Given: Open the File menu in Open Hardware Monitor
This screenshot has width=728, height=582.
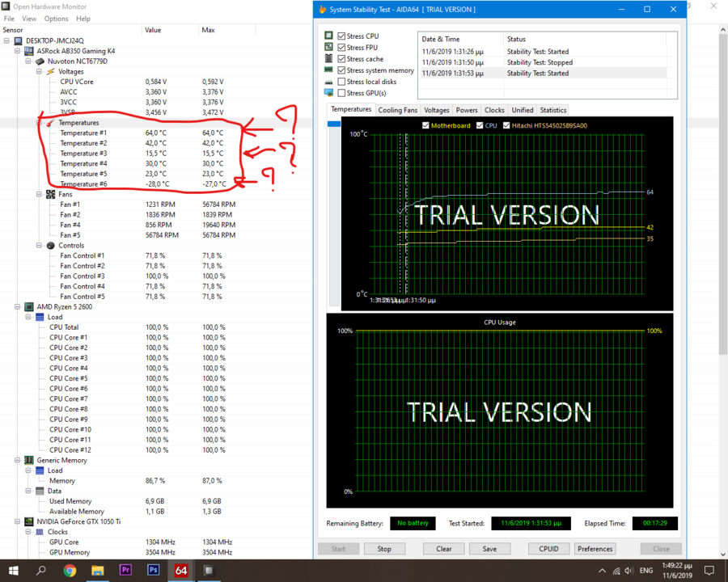Looking at the screenshot, I should tap(9, 19).
